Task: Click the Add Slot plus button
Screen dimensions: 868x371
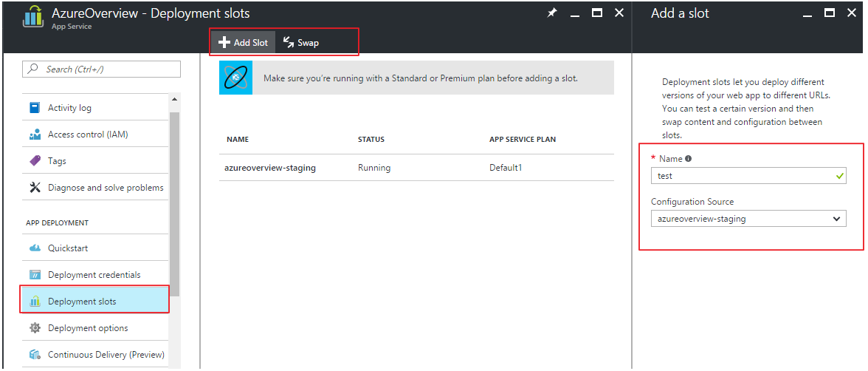Action: click(x=242, y=43)
